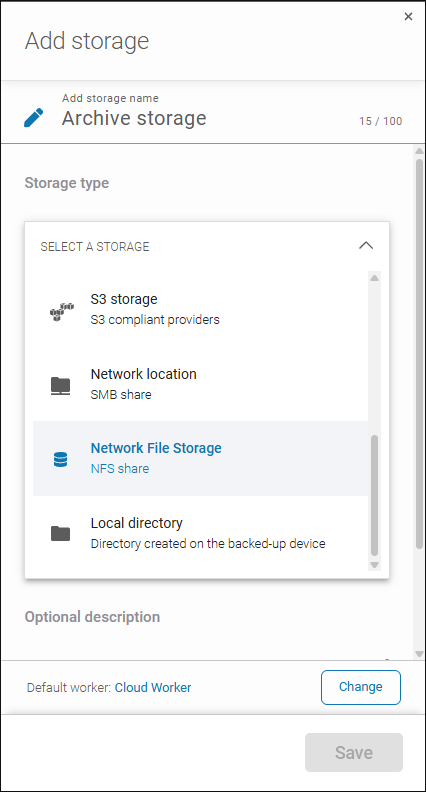The image size is (426, 792).
Task: Edit the Archive storage name field
Action: (134, 118)
